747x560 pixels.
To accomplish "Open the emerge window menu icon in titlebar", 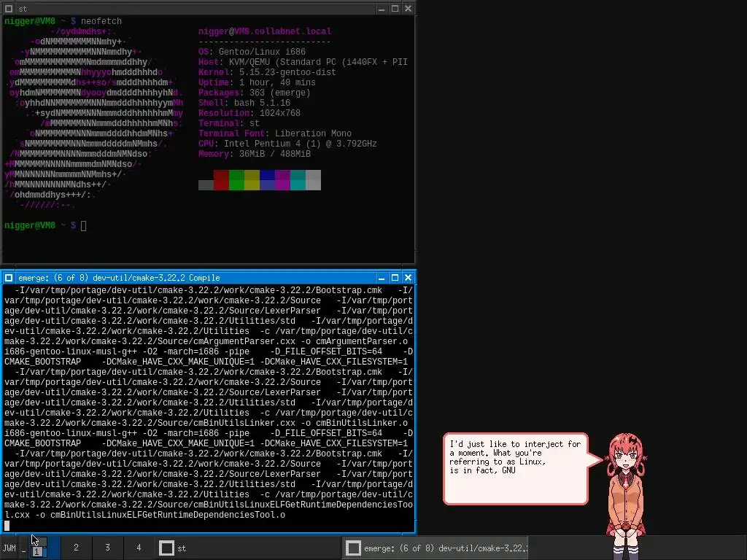I will click(9, 278).
